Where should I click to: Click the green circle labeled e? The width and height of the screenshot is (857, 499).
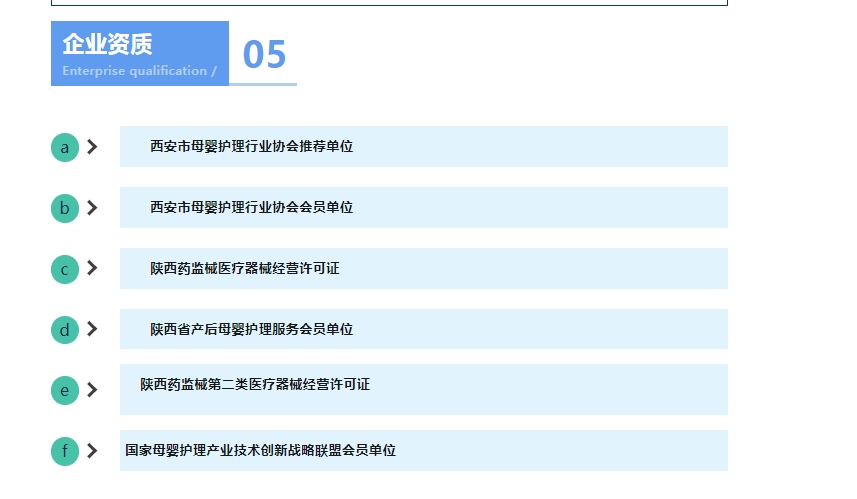coord(65,390)
